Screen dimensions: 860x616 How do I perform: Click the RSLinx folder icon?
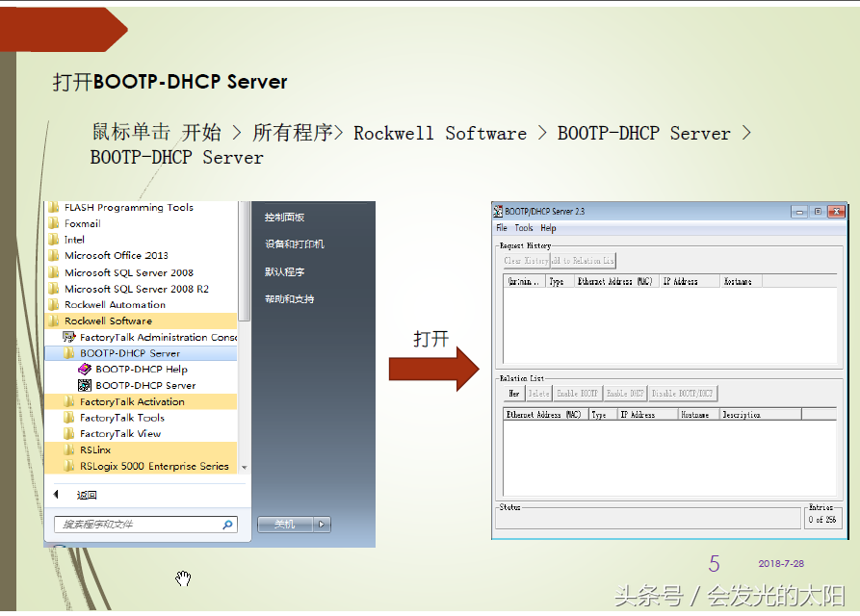coord(69,449)
